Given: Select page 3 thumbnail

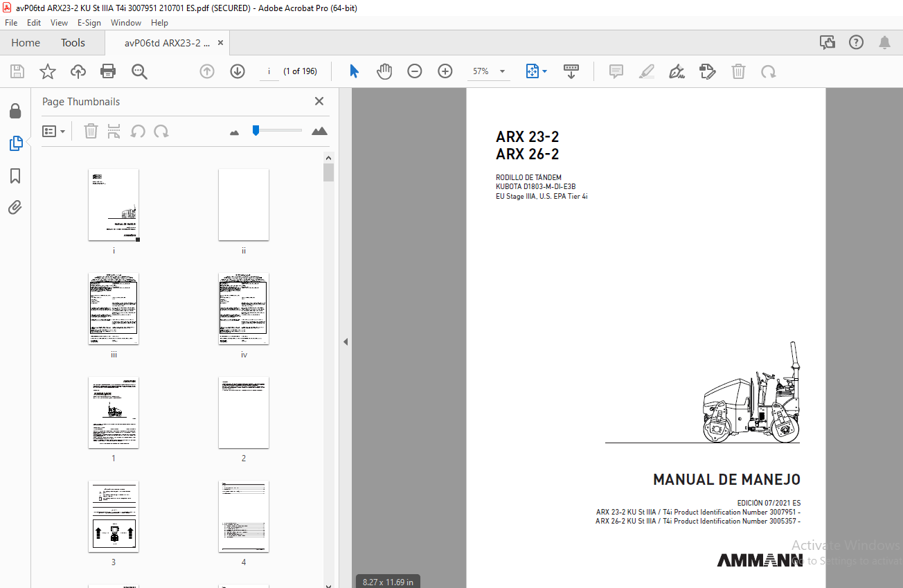Looking at the screenshot, I should (x=114, y=517).
